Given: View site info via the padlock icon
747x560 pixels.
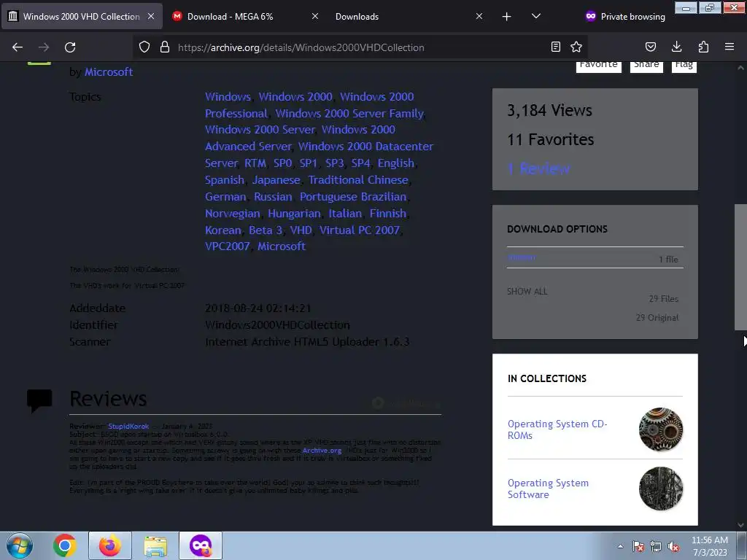Looking at the screenshot, I should 165,47.
